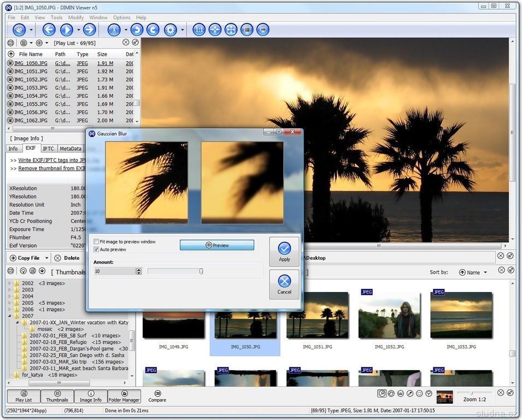Start the slideshow with the play icon
This screenshot has height=420, width=522.
[66, 30]
